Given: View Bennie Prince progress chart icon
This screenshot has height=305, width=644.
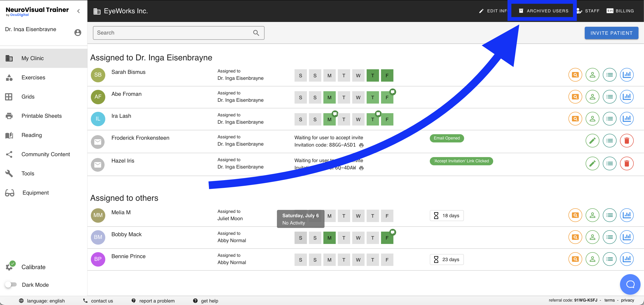Looking at the screenshot, I should click(x=627, y=259).
